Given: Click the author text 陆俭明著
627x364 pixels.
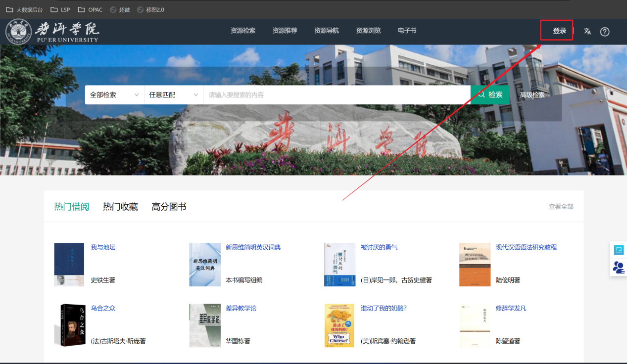Looking at the screenshot, I should (508, 280).
